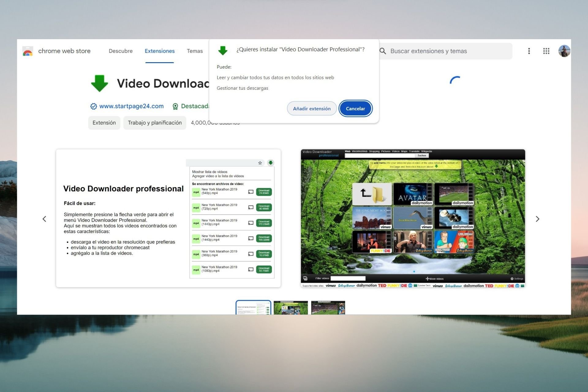The height and width of the screenshot is (392, 588).
Task: Click the star bookmark icon in screenshot
Action: 260,163
